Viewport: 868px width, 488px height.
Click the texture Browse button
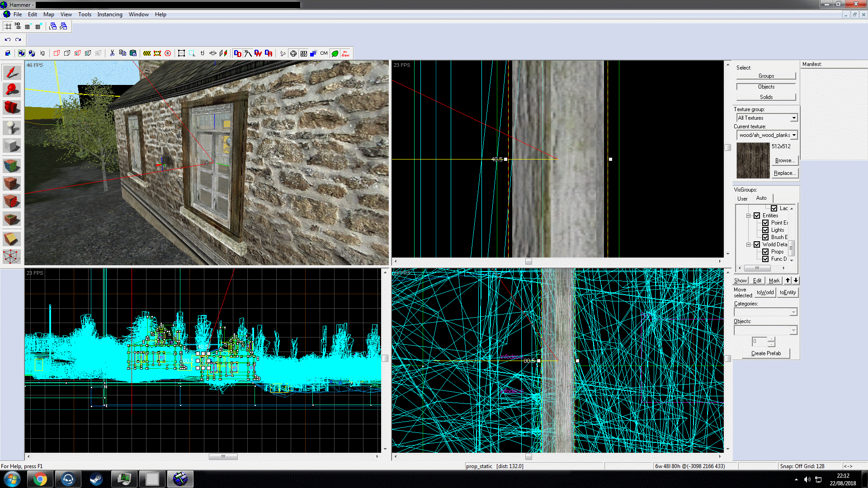(785, 160)
